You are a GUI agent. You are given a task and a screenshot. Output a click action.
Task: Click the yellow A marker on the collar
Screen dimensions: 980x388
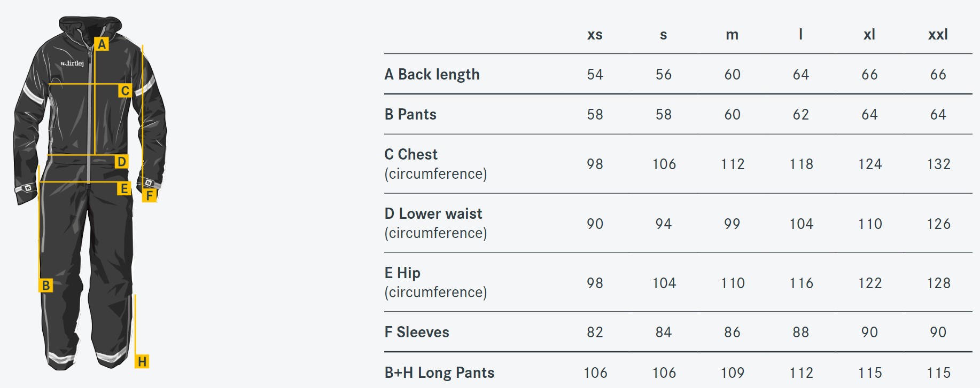pos(102,44)
